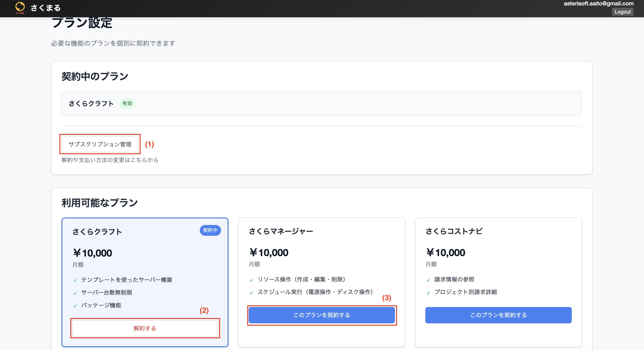Click the サーバー台数無制限 feature text
644x350 pixels.
(x=107, y=293)
